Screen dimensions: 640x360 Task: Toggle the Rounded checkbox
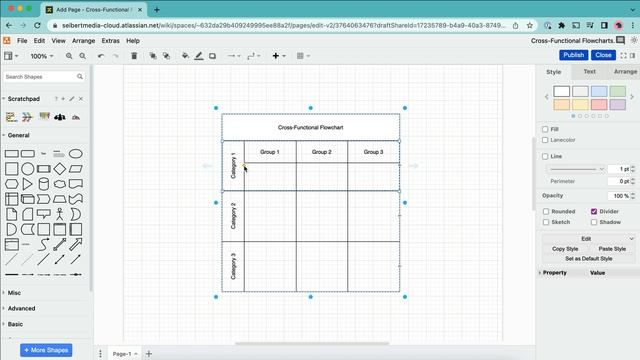click(546, 211)
